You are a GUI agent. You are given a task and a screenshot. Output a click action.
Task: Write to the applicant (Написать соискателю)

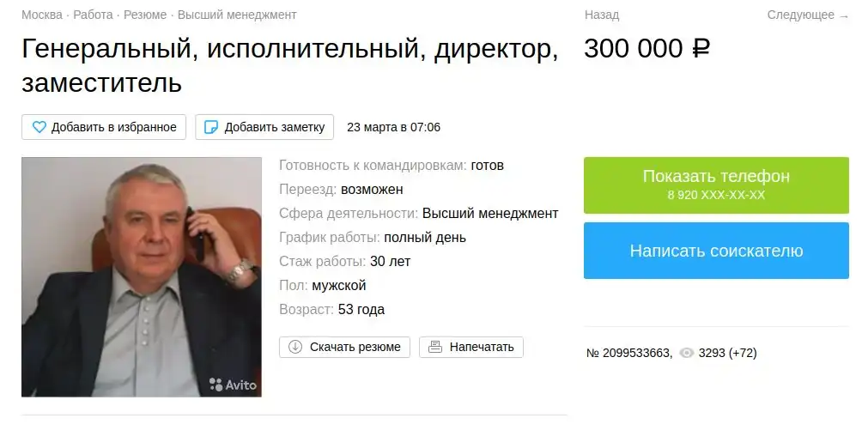(x=716, y=251)
